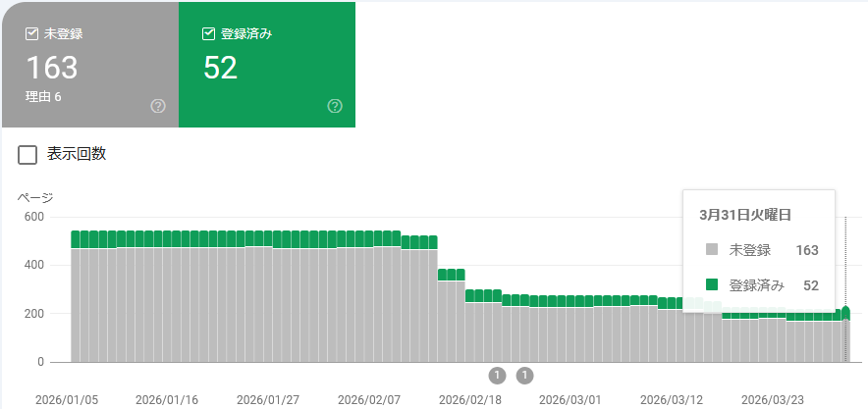Click the 未登録 163 row in tooltip

761,250
